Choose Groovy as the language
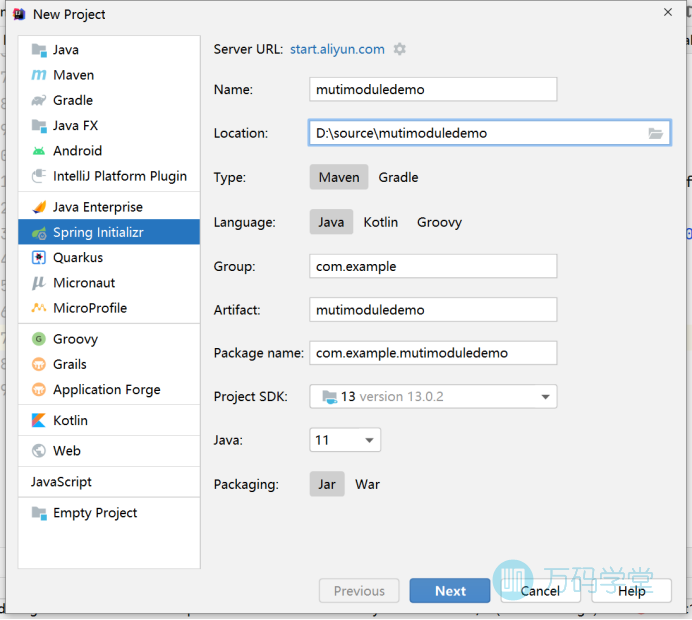The image size is (692, 620). pos(439,222)
